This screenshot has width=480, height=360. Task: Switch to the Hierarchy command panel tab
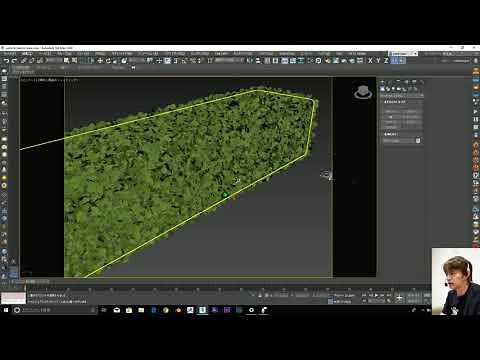(398, 81)
